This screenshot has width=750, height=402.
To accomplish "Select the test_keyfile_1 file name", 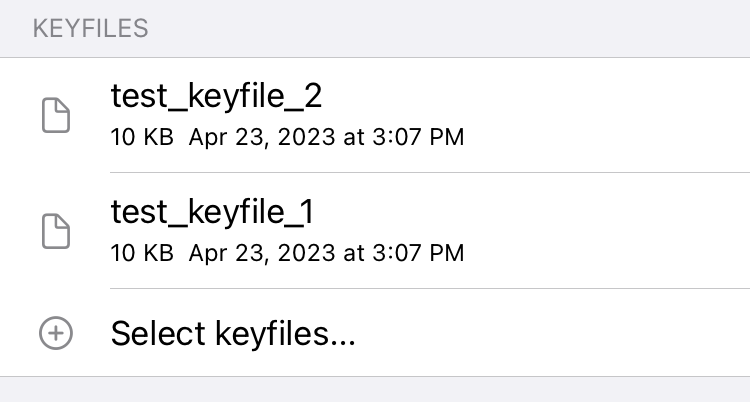I will (x=212, y=212).
